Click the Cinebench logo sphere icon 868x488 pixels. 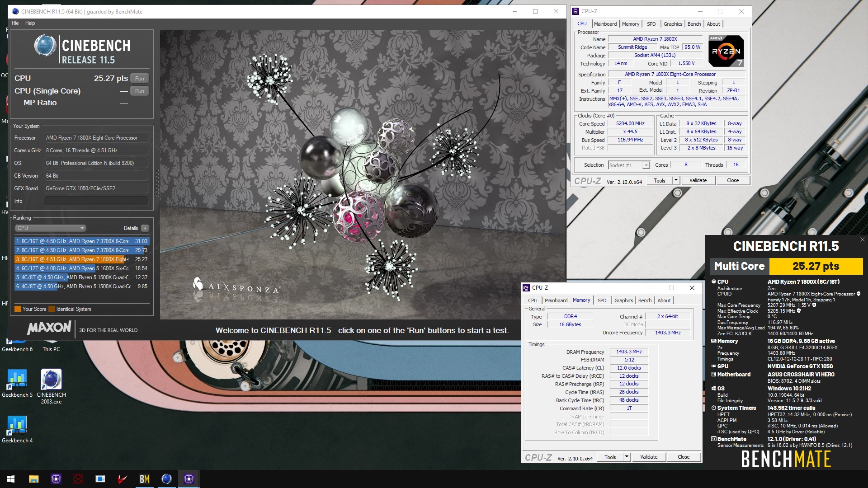click(x=45, y=46)
